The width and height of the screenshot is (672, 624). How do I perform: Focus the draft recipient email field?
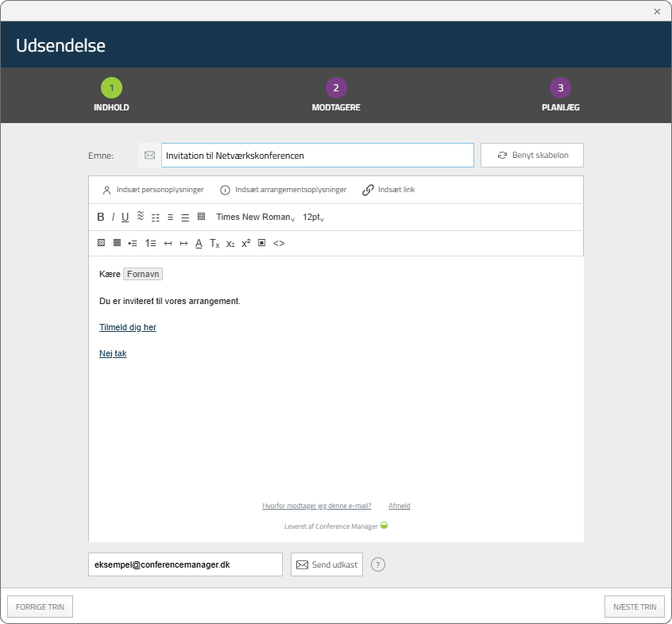point(186,564)
